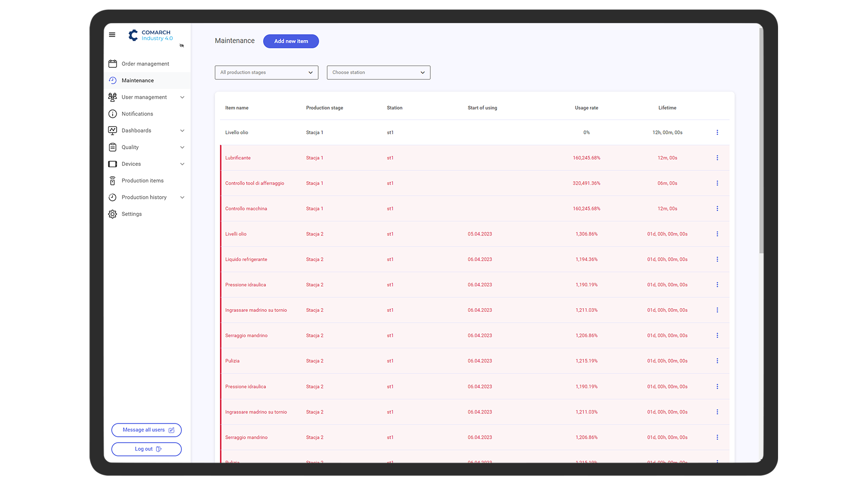
Task: Open the All production stages dropdown
Action: coord(266,72)
